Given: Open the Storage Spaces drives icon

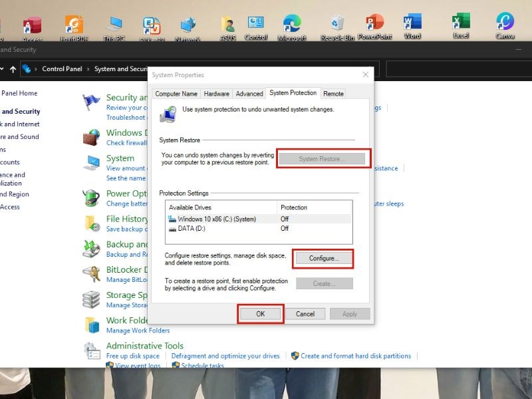Looking at the screenshot, I should [90, 299].
